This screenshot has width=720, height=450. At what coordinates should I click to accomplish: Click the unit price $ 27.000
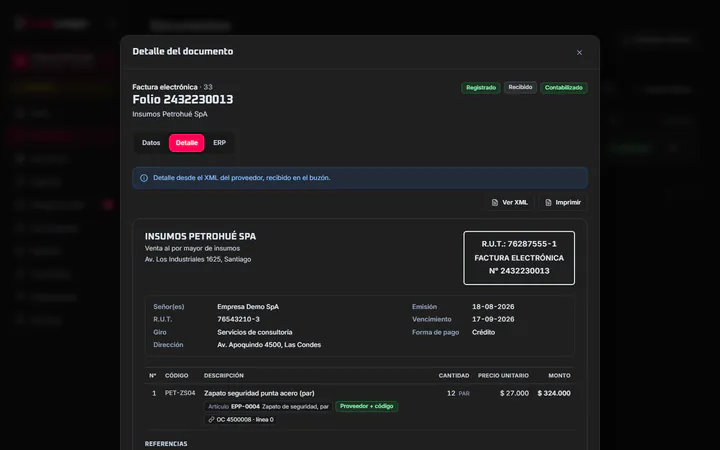514,393
